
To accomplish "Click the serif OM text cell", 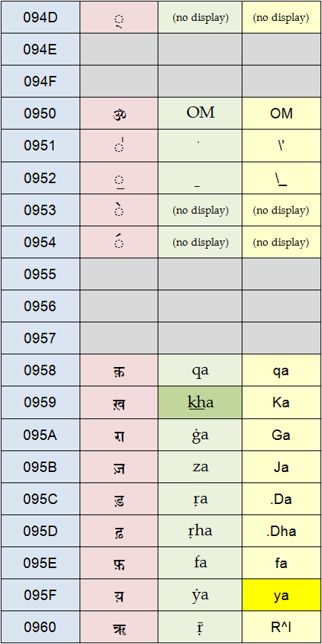I will [200, 113].
